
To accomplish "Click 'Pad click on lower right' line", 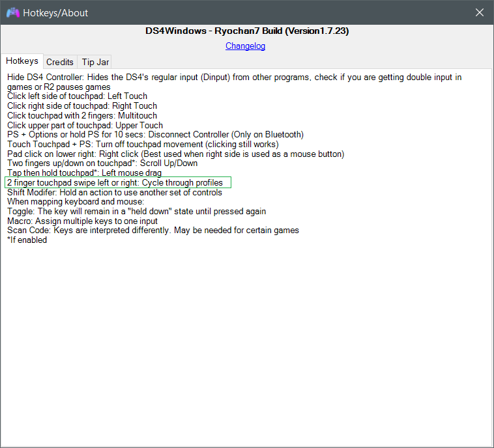I will point(176,154).
